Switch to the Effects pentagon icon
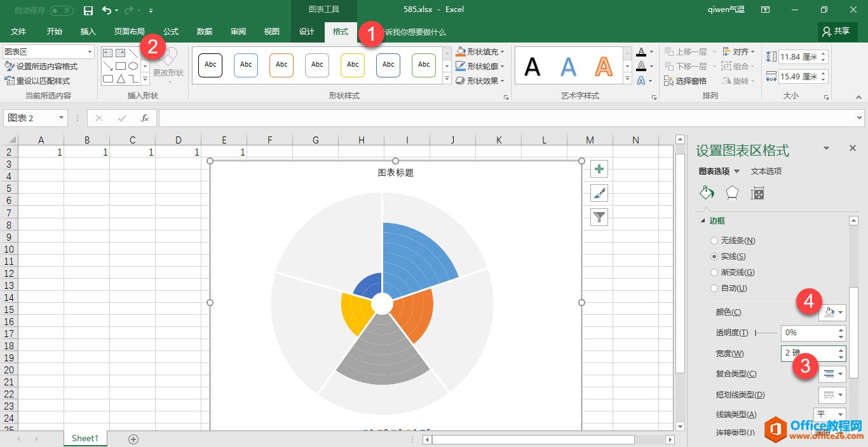868x447 pixels. [732, 193]
